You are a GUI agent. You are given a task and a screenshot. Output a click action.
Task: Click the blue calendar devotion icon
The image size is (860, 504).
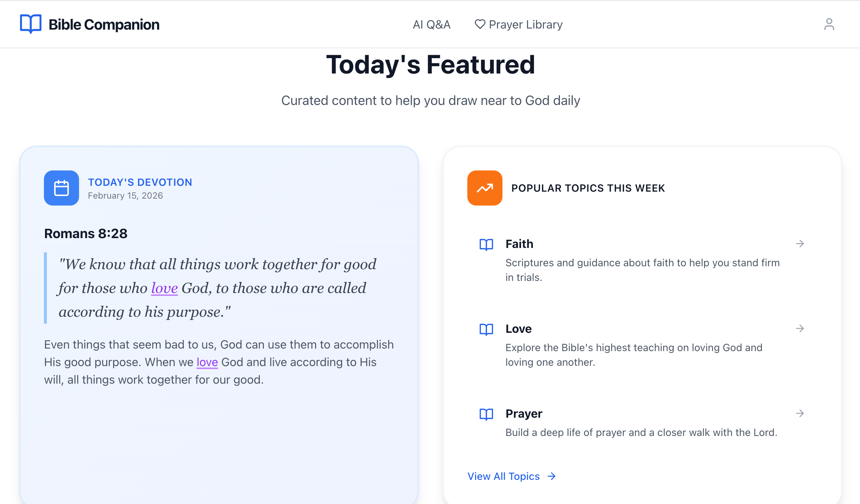[x=61, y=188]
